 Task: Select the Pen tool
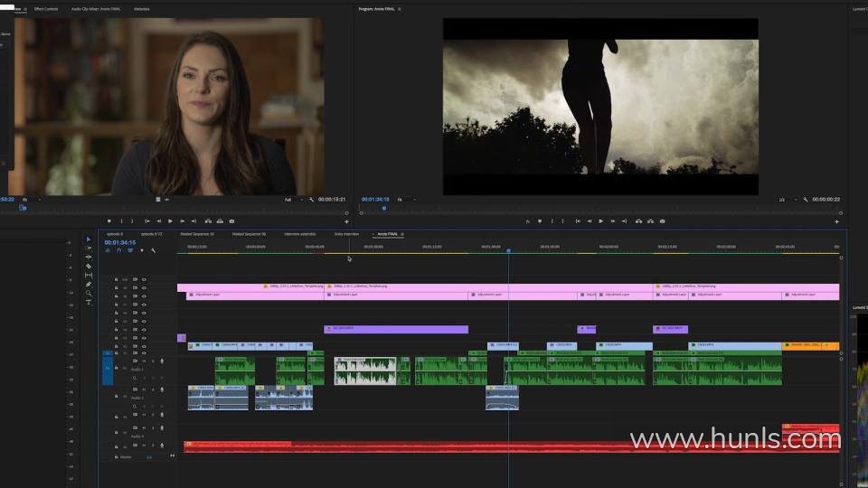[x=89, y=285]
